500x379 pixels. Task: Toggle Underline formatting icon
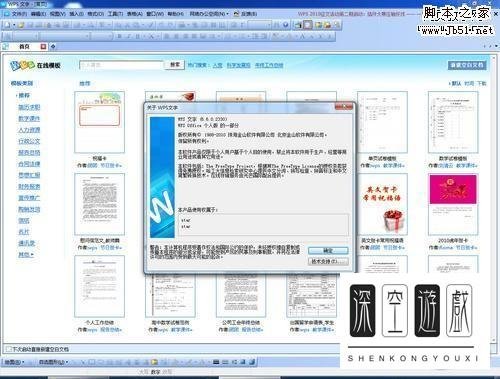point(137,36)
